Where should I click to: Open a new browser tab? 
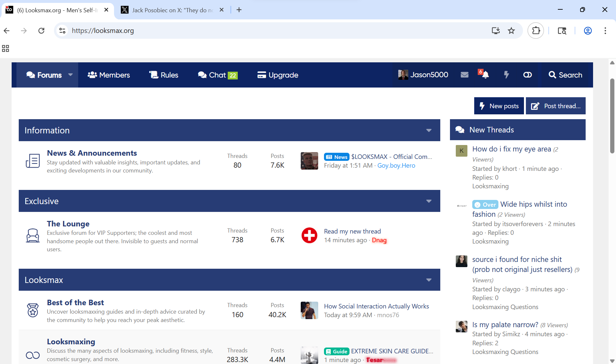click(x=239, y=10)
